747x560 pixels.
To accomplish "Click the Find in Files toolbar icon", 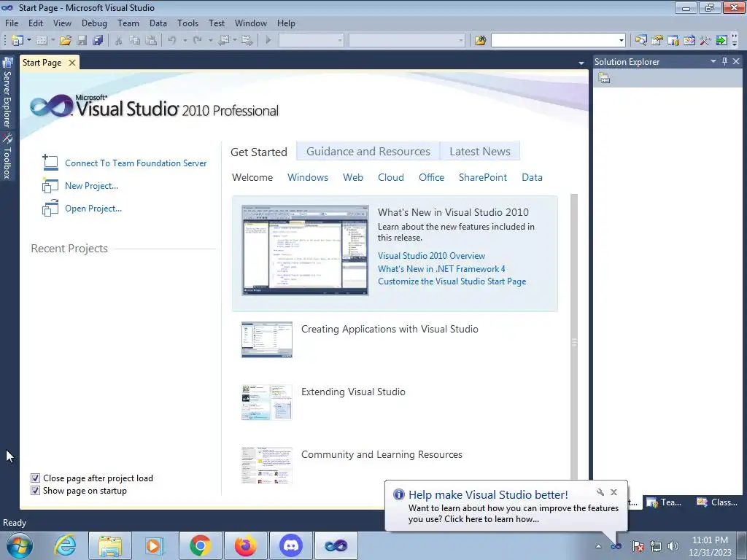I will [480, 41].
